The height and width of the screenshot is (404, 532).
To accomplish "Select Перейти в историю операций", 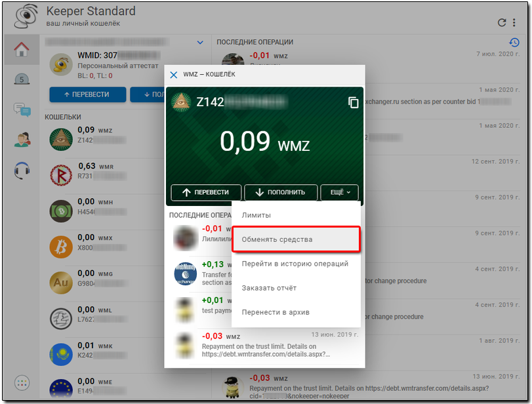I will click(296, 264).
